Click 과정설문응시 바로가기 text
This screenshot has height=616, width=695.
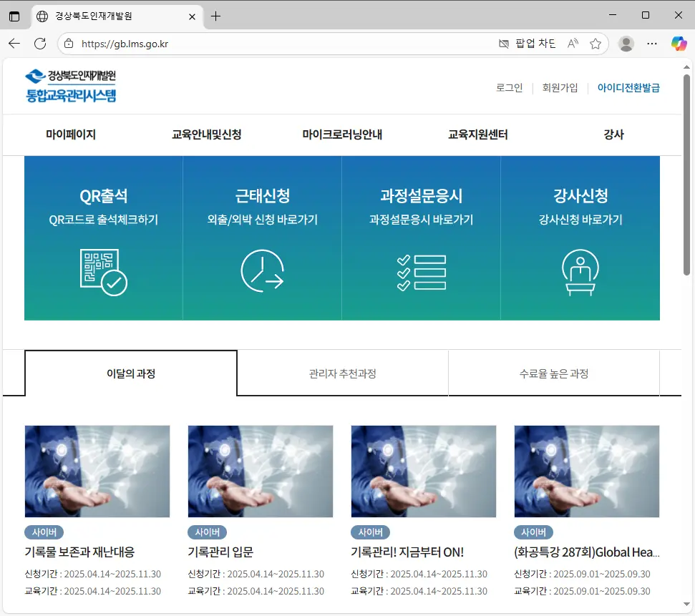click(x=422, y=220)
